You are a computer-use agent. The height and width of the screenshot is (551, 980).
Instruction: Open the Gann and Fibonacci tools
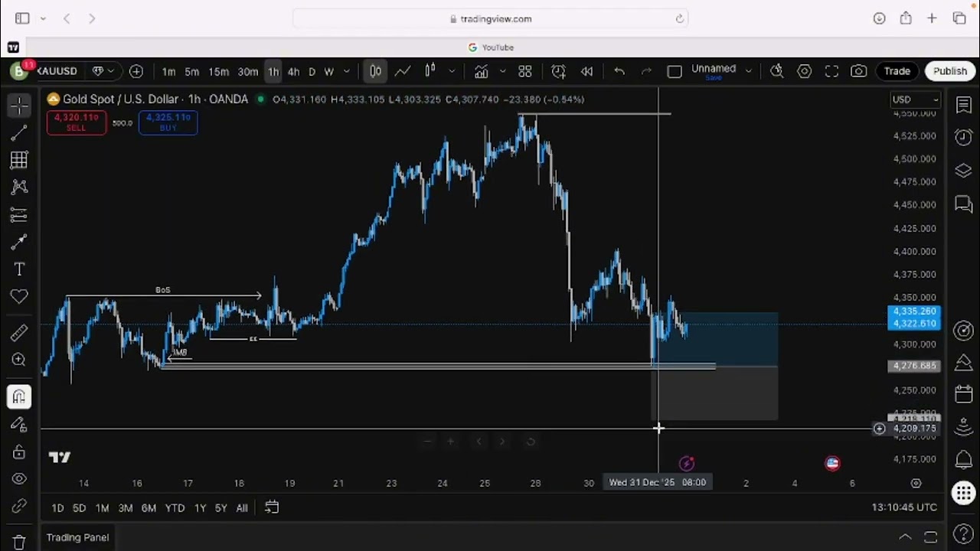(19, 160)
